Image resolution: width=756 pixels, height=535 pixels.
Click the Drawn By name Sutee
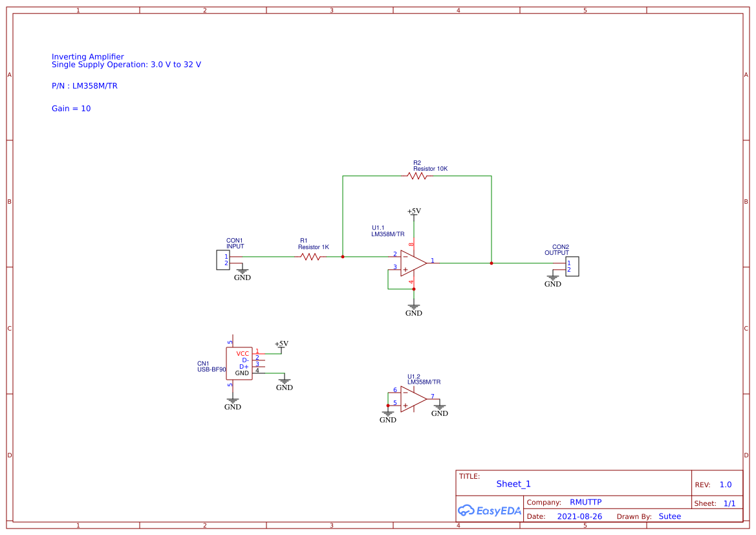pyautogui.click(x=669, y=516)
